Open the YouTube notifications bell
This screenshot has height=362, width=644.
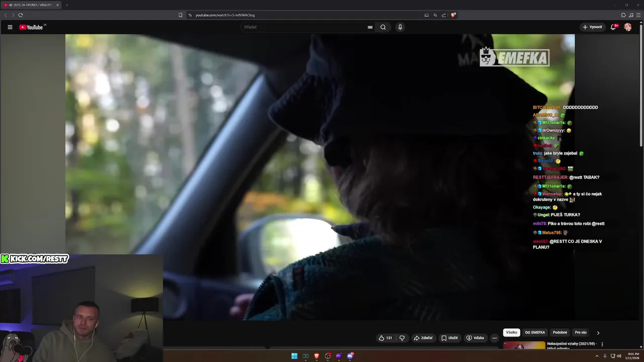tap(613, 27)
